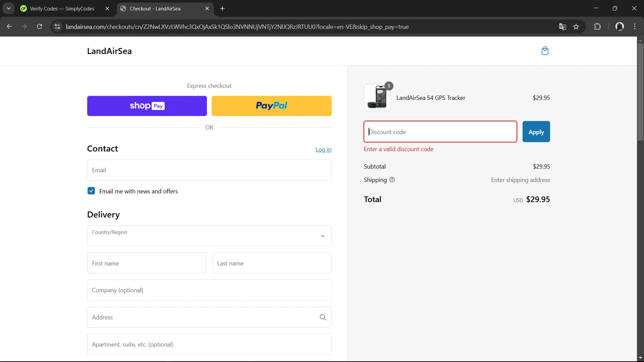The width and height of the screenshot is (644, 362).
Task: Open the shopping bag cart icon
Action: click(x=545, y=51)
